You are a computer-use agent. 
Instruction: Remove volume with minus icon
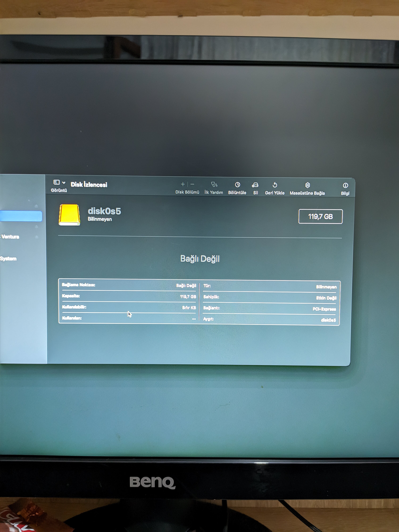pos(192,184)
